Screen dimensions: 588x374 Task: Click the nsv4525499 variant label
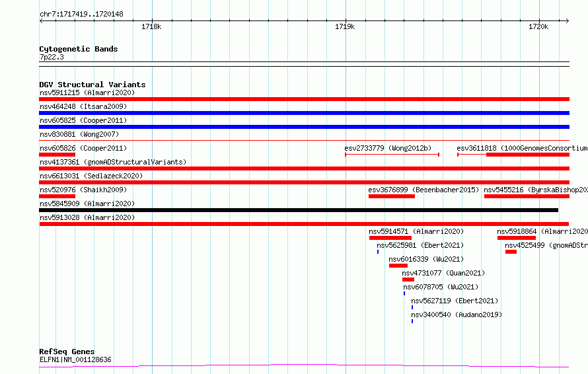(x=546, y=245)
